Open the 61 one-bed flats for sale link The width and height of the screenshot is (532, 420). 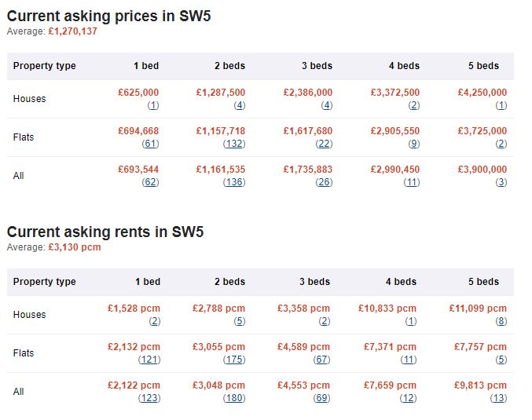pos(150,144)
